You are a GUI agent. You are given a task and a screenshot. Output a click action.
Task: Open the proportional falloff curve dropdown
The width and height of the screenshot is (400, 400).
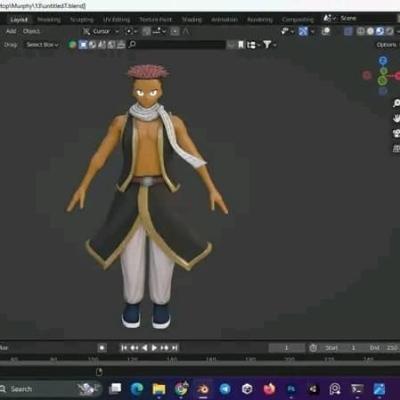click(x=186, y=31)
